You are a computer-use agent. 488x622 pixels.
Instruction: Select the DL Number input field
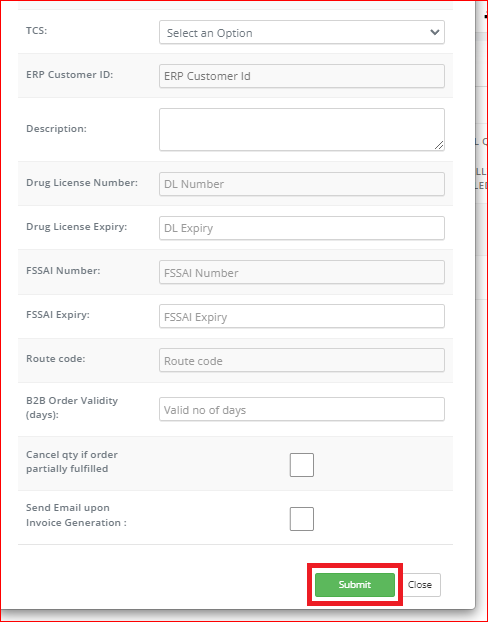pos(302,184)
